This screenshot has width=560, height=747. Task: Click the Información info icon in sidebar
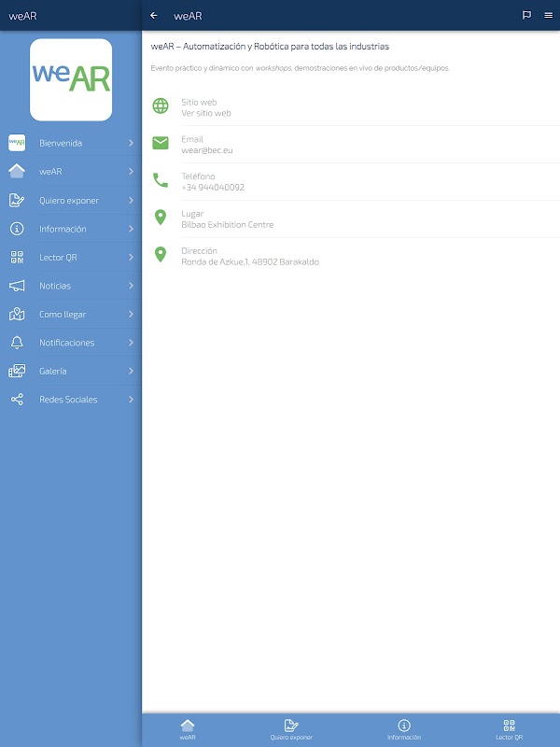click(17, 229)
